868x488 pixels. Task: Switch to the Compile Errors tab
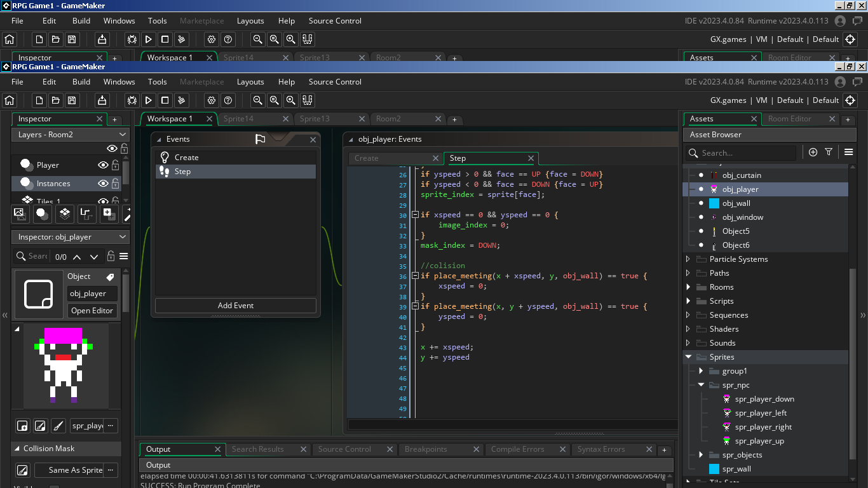coord(517,449)
